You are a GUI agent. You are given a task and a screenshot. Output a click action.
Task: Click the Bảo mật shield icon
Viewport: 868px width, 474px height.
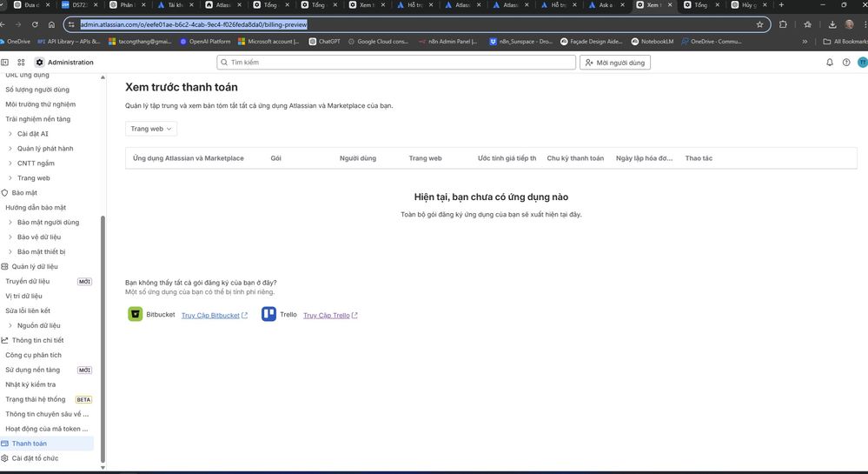4,193
